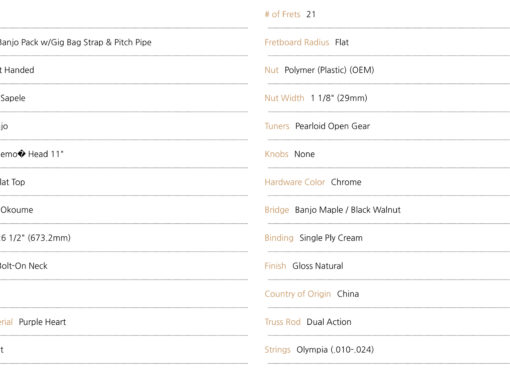Select the Country of Origin label
This screenshot has width=510, height=382.
(298, 294)
